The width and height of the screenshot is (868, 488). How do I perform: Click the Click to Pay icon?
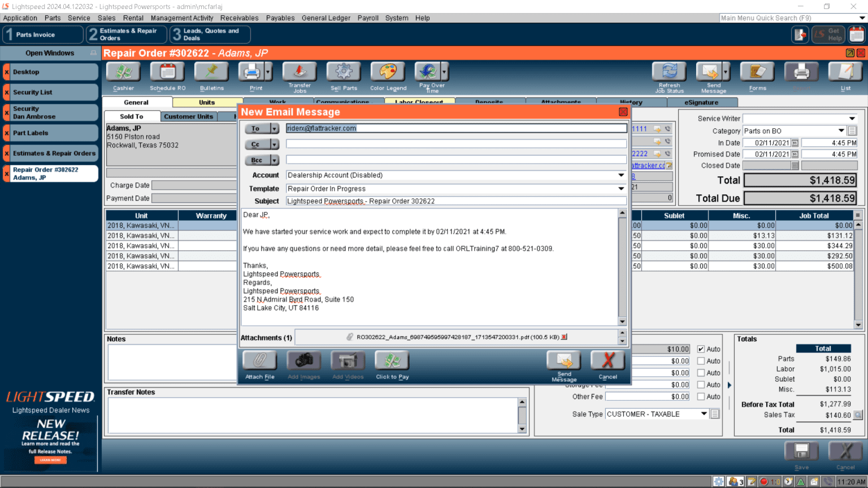(392, 361)
